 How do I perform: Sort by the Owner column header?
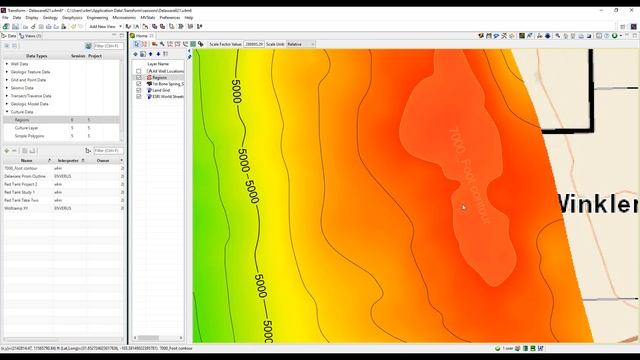103,160
